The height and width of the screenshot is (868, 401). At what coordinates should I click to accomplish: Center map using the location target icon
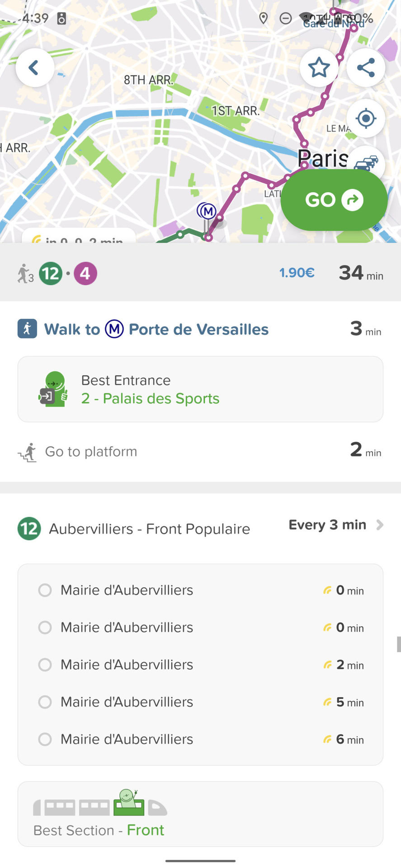coord(366,118)
